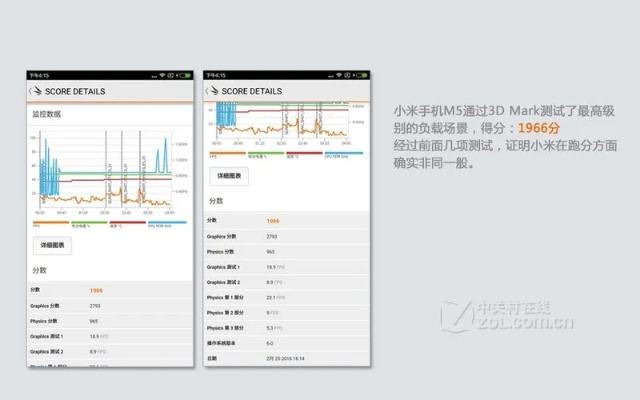The width and height of the screenshot is (640, 400).
Task: Select orange 1966 score on left phone
Action: pos(96,291)
